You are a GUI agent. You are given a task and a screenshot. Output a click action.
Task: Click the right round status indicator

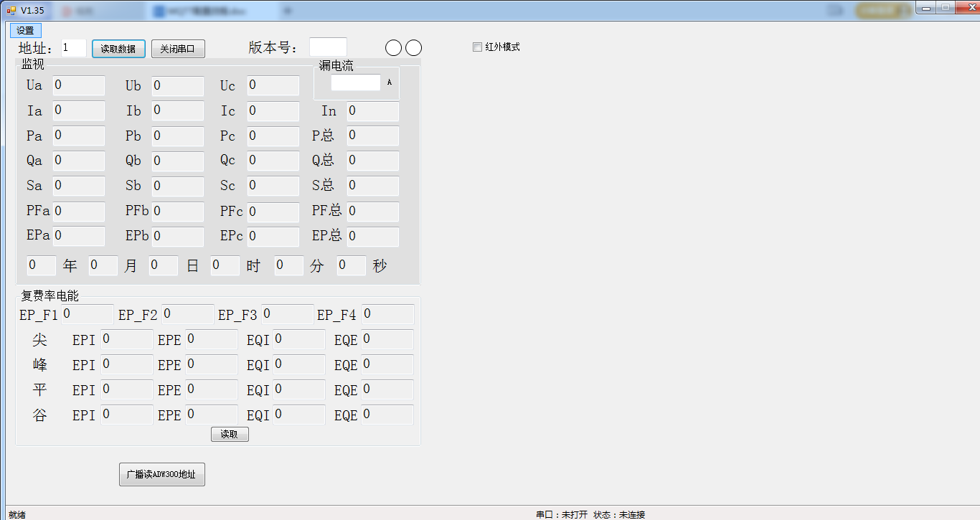(x=414, y=48)
